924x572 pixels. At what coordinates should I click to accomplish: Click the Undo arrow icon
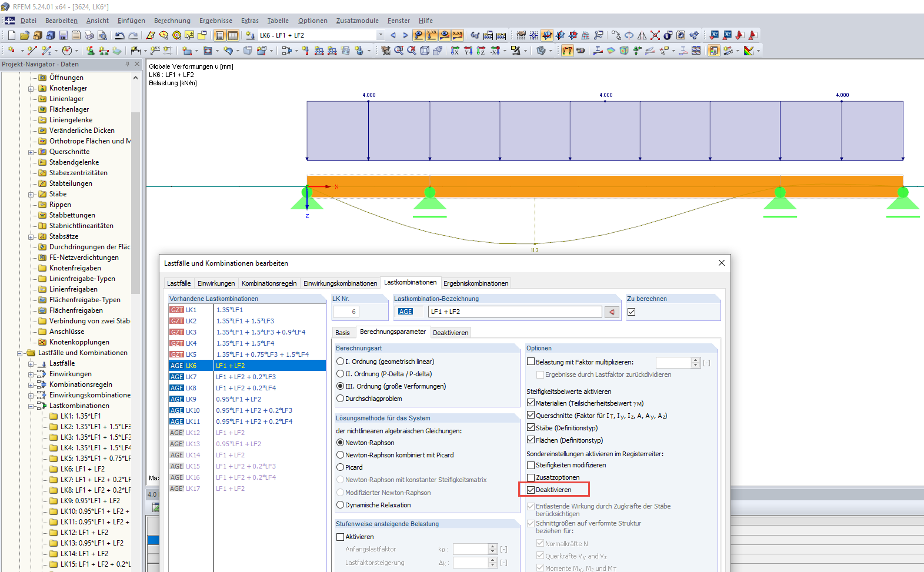[120, 35]
